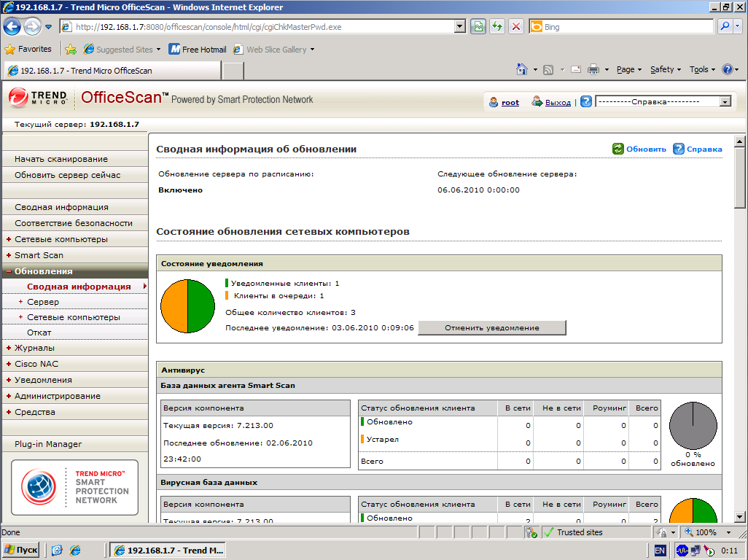Viewport: 748px width, 560px height.
Task: Open the Tools menu
Action: pos(702,70)
